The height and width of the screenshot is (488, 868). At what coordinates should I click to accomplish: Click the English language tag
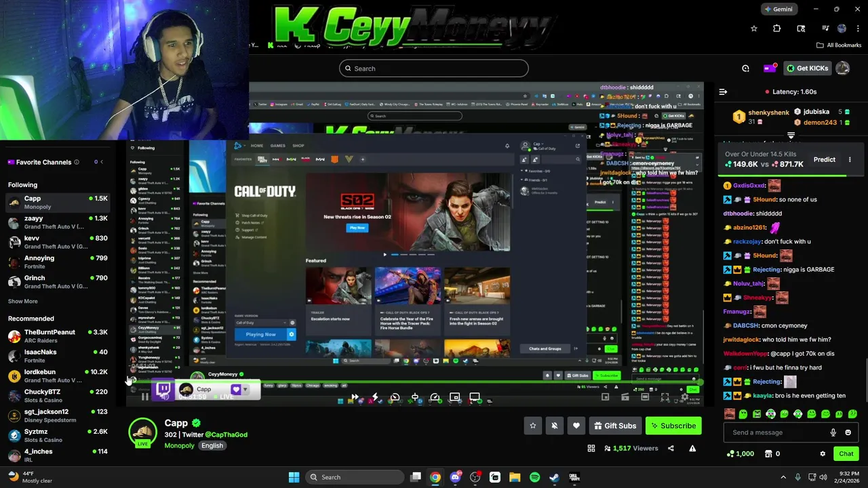click(212, 445)
